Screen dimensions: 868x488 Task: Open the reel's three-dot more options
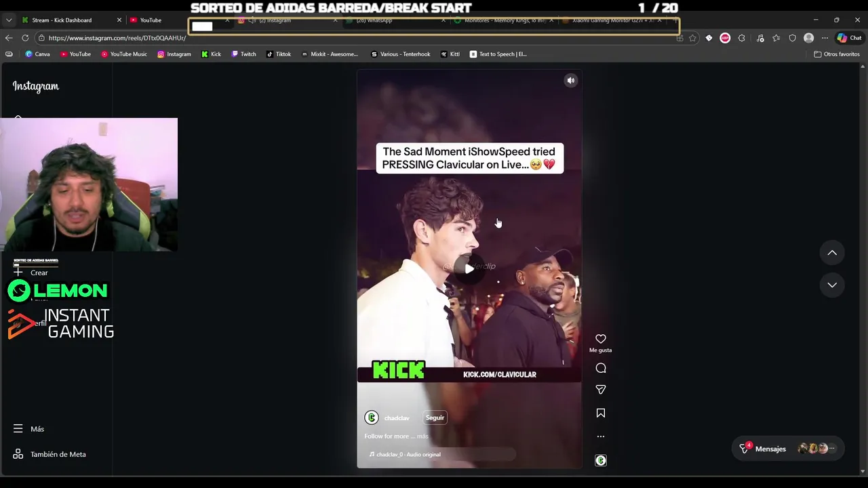601,436
